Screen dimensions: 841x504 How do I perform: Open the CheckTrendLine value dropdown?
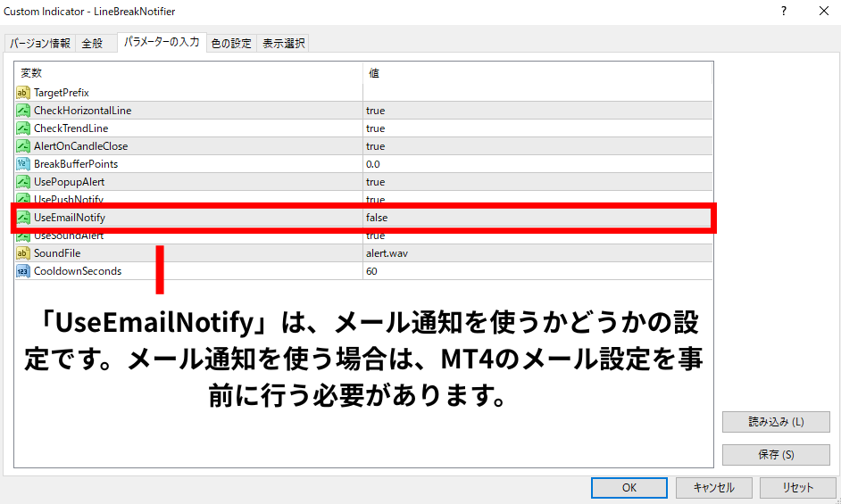click(536, 128)
